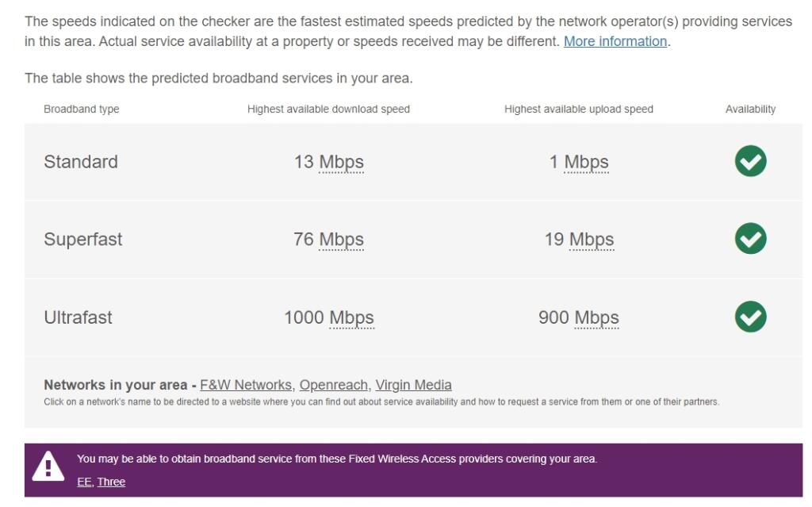The width and height of the screenshot is (812, 507).
Task: Click Mbps after 19 in Superfast upload speed
Action: pyautogui.click(x=593, y=240)
